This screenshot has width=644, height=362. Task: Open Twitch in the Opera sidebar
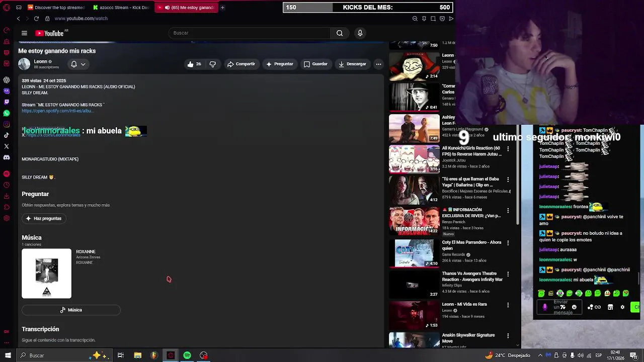click(x=7, y=102)
